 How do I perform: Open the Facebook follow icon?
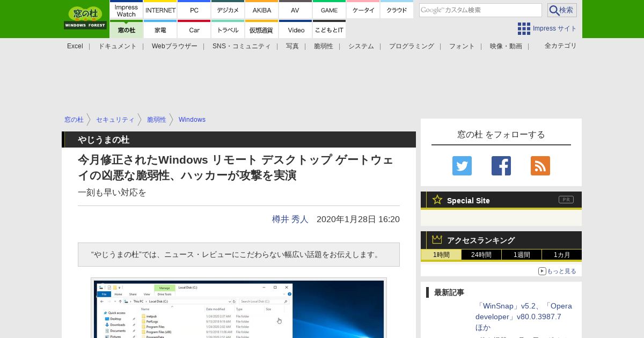[x=501, y=166]
